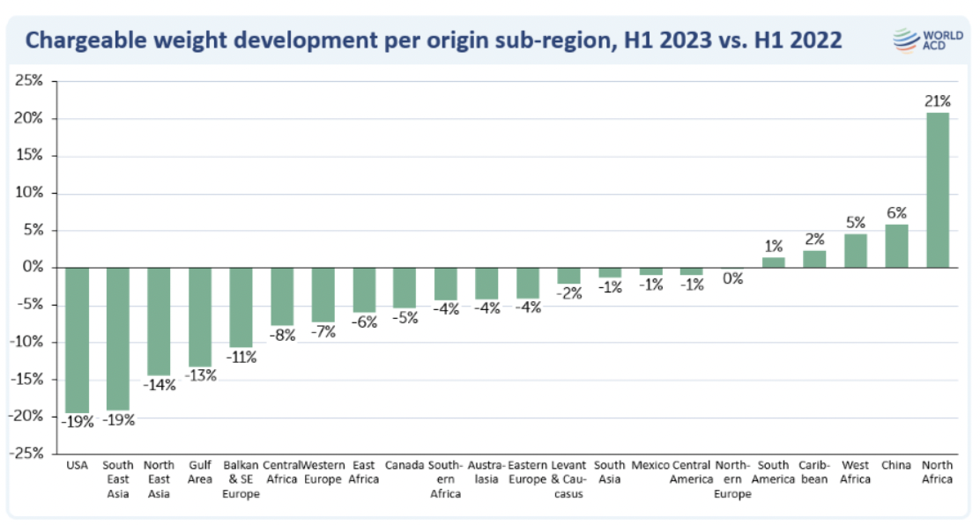Click the -15% y-axis tick label
980x525 pixels.
click(x=26, y=379)
